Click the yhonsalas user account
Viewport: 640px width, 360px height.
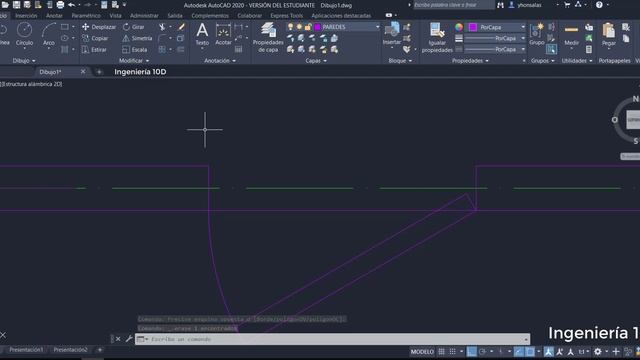pyautogui.click(x=529, y=5)
